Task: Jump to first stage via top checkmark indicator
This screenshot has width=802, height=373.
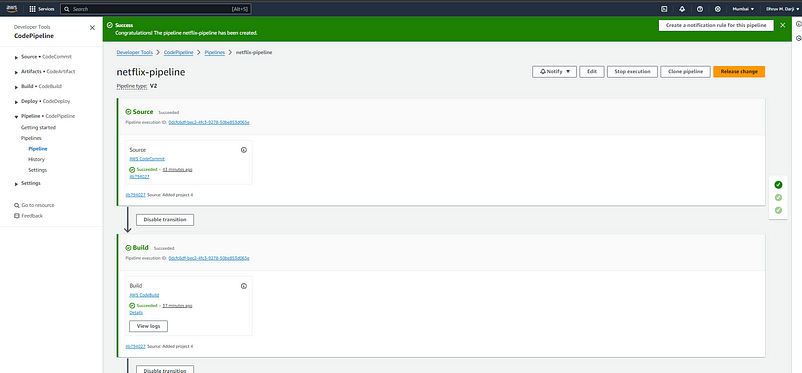Action: [x=778, y=185]
